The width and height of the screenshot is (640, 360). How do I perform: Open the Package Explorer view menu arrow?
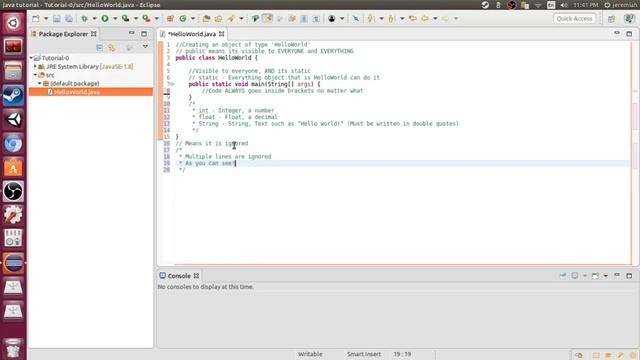pos(145,47)
